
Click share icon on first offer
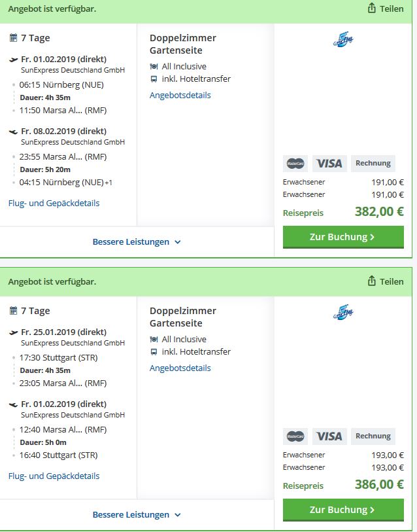pyautogui.click(x=371, y=8)
